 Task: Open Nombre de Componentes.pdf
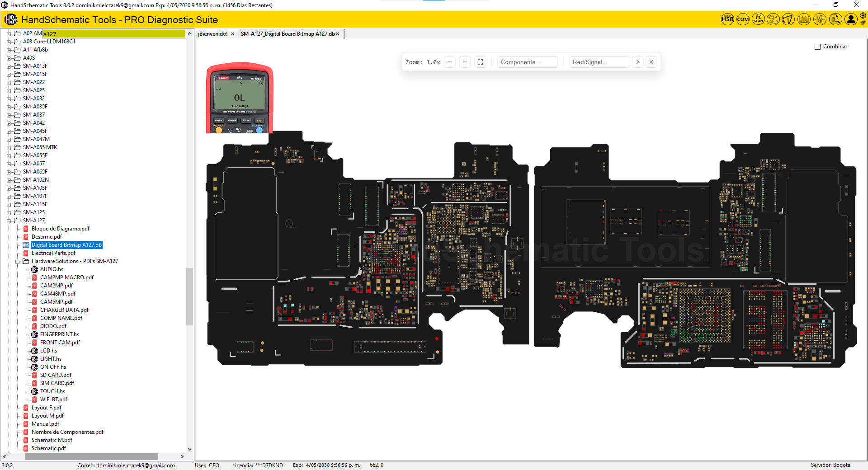pyautogui.click(x=67, y=432)
